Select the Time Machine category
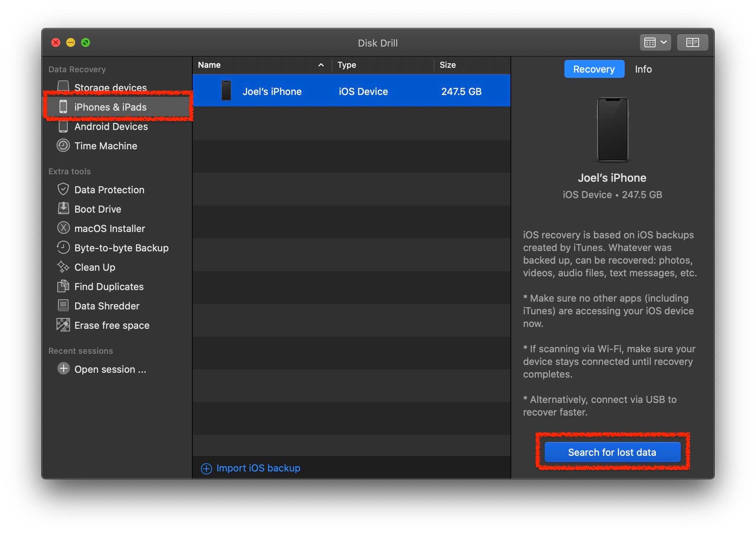 (106, 145)
